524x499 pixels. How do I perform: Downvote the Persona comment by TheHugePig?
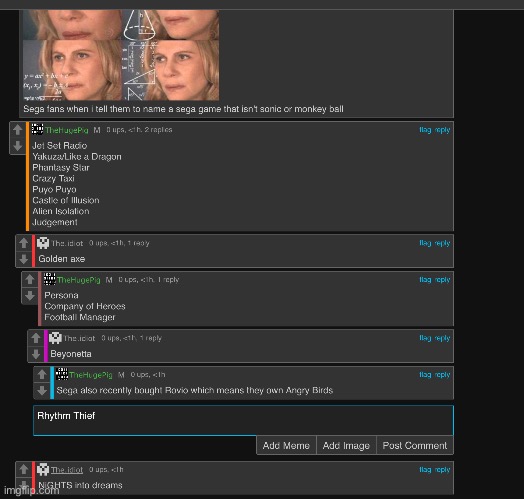[x=30, y=295]
